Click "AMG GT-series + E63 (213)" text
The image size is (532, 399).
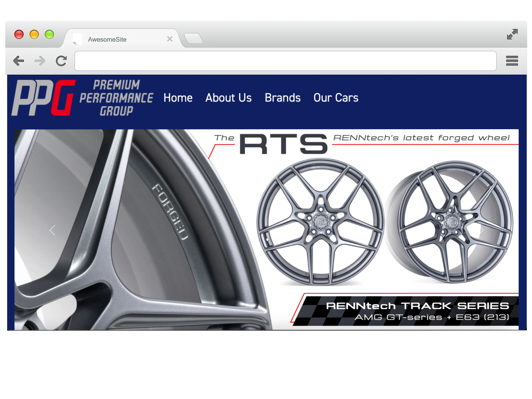tap(432, 317)
